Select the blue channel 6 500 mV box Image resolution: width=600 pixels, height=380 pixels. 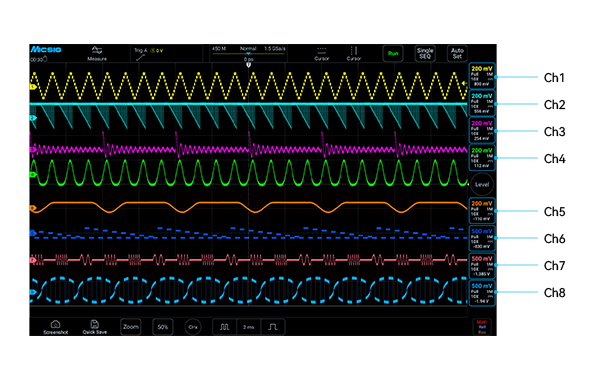coord(482,238)
